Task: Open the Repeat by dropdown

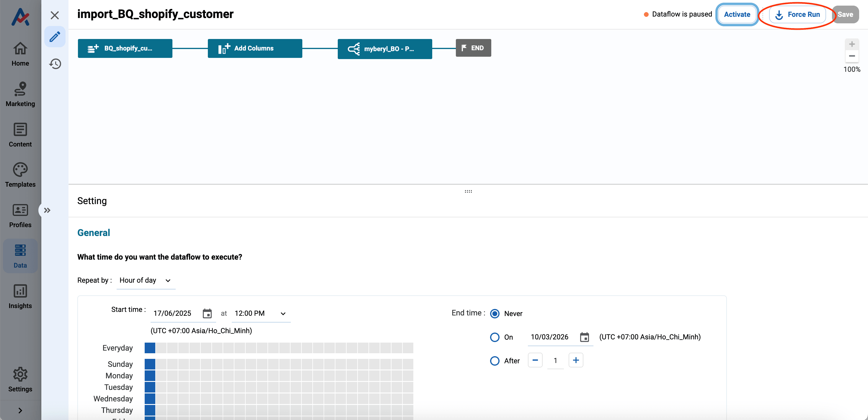Action: coord(146,281)
